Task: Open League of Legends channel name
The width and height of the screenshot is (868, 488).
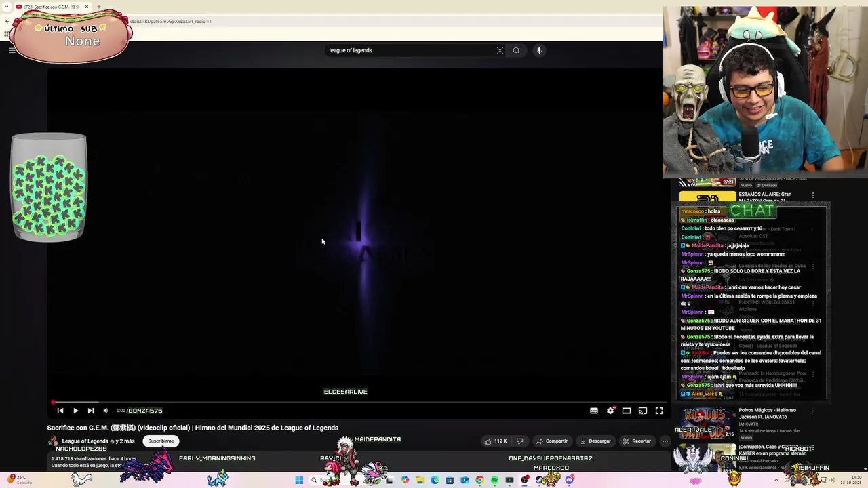Action: (x=85, y=441)
